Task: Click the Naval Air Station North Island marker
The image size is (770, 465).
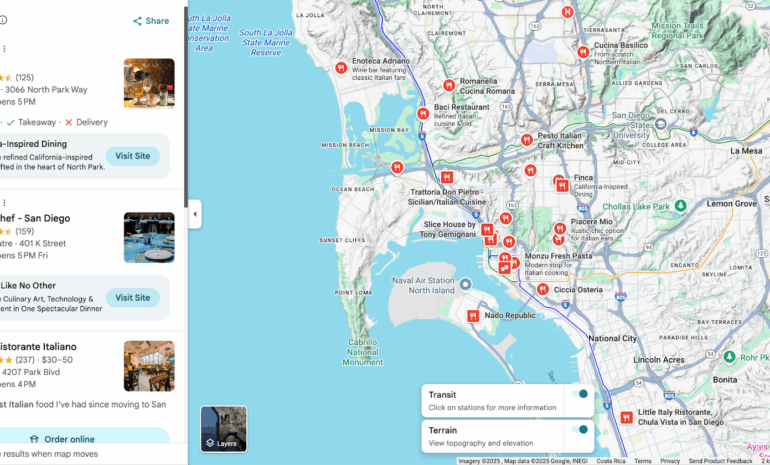Action: coord(465,284)
